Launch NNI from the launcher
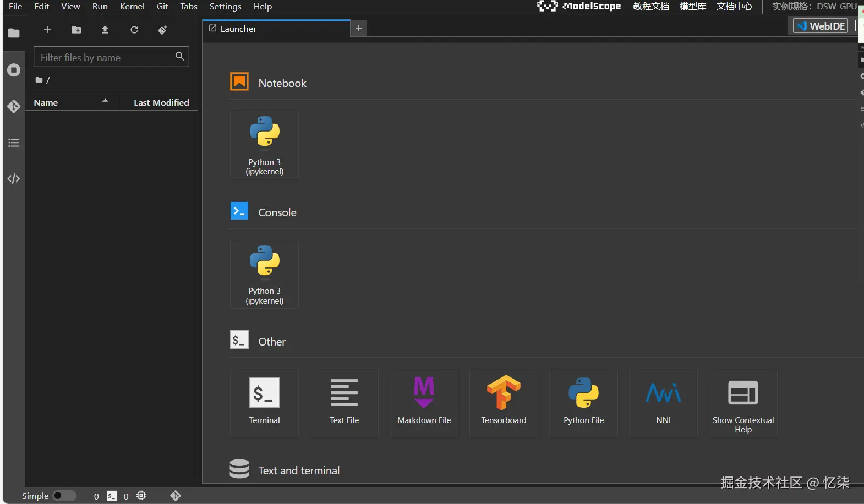This screenshot has height=504, width=864. (664, 403)
